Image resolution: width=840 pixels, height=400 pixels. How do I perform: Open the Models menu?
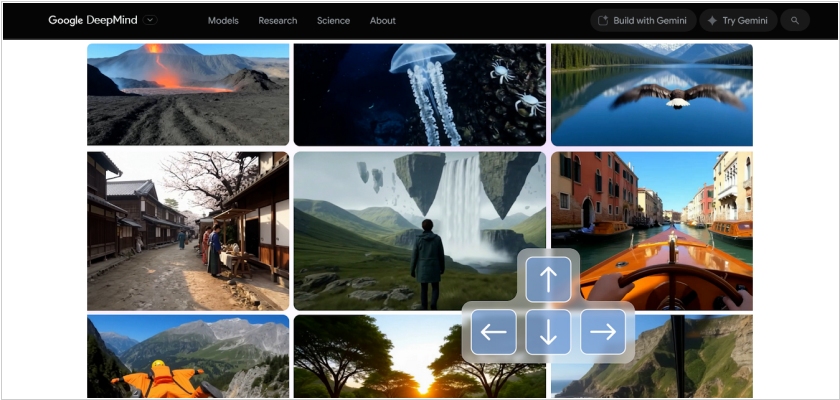pos(223,21)
